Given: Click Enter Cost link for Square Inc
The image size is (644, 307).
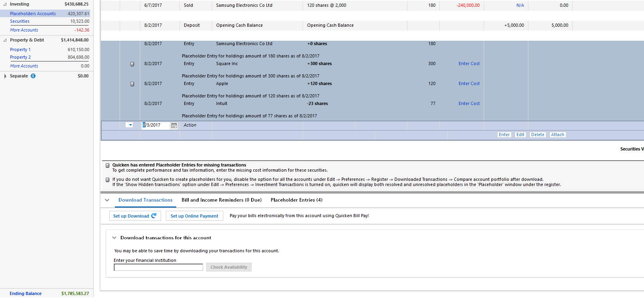Looking at the screenshot, I should point(469,63).
